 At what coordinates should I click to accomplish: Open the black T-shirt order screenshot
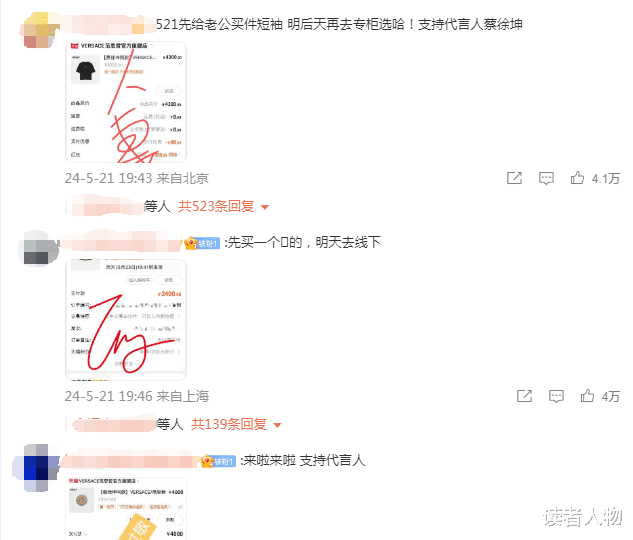(126, 102)
